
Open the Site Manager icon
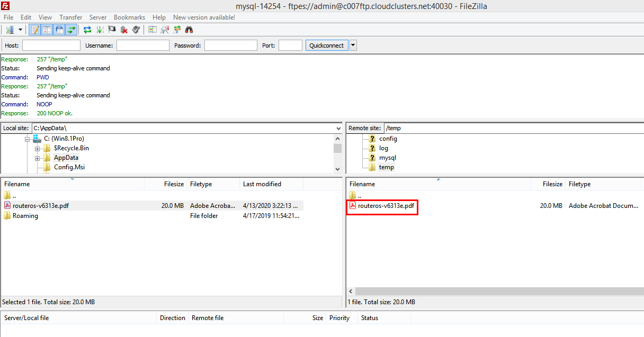pyautogui.click(x=10, y=30)
